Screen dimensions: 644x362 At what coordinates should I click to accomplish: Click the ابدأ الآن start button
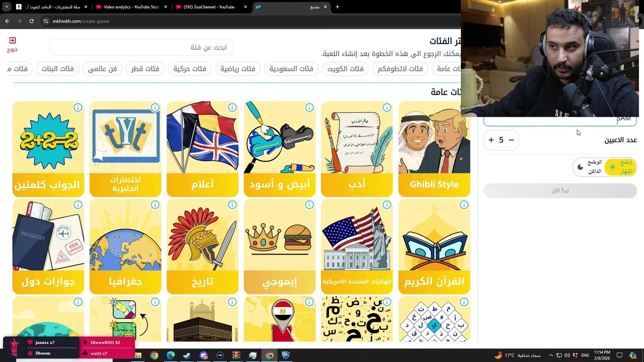[x=560, y=191]
